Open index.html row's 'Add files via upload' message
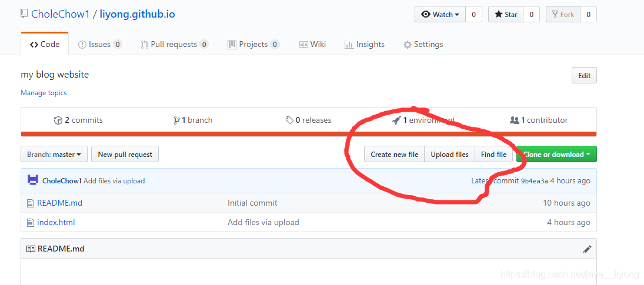 pyautogui.click(x=263, y=222)
